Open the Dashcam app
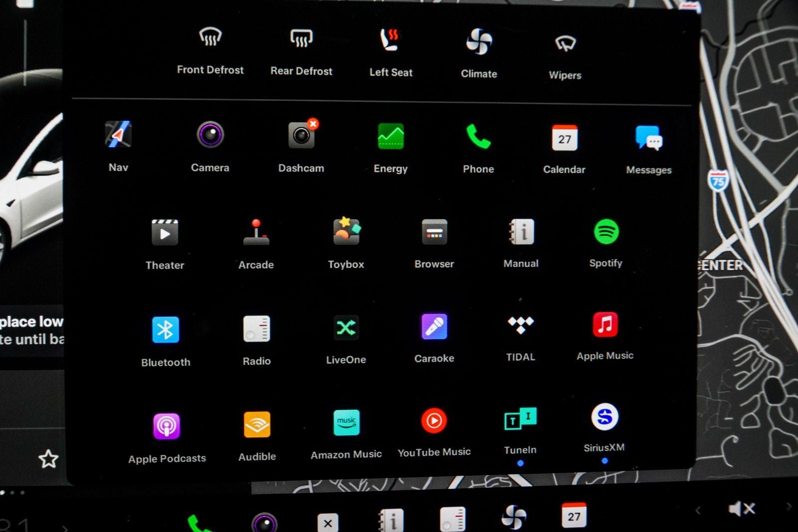798x532 pixels. pos(301,136)
